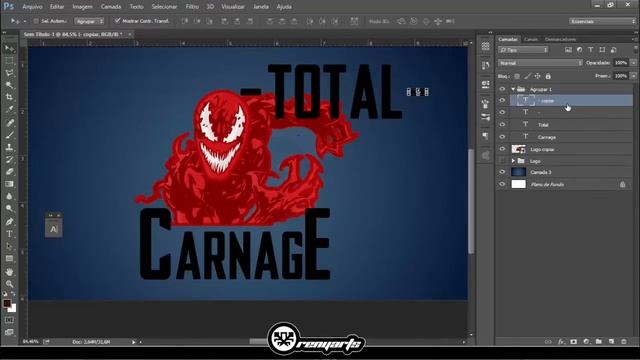Select the Rectangle shape tool
The image size is (640, 360).
click(x=9, y=259)
